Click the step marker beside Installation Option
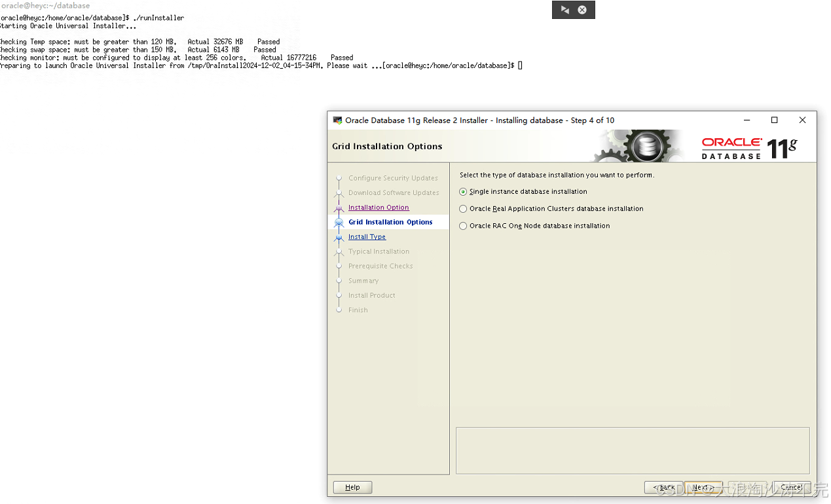 (339, 209)
